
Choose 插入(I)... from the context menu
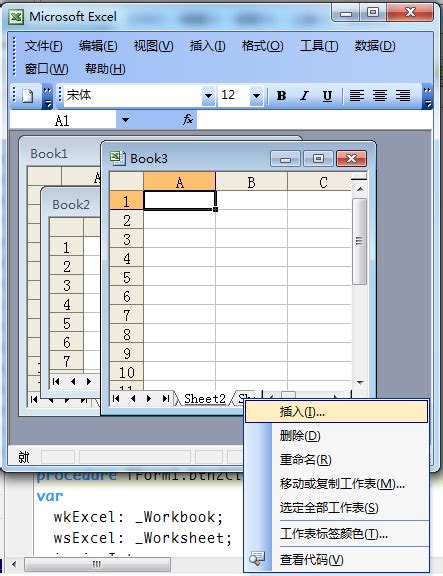point(336,412)
